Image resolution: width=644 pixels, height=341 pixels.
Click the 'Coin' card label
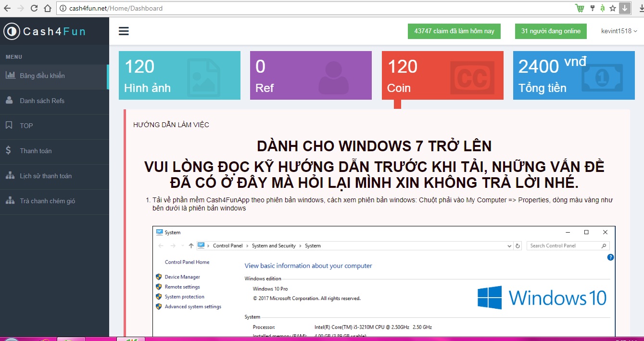tap(399, 88)
